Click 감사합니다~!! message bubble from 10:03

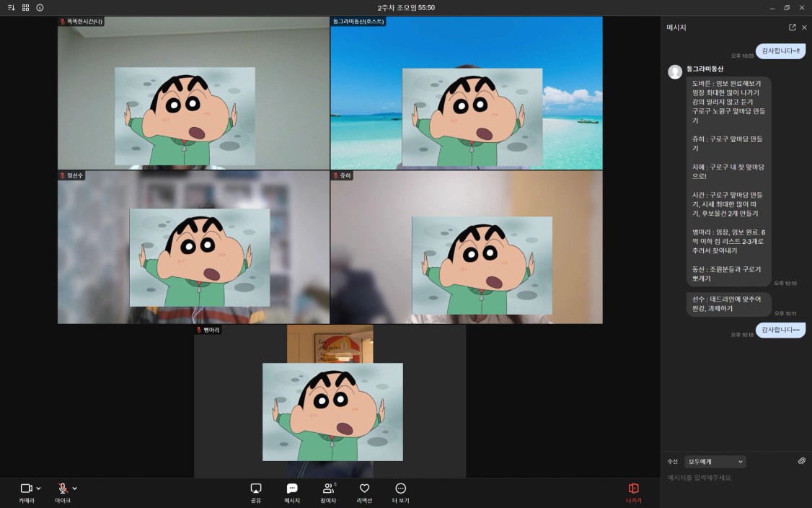(780, 51)
